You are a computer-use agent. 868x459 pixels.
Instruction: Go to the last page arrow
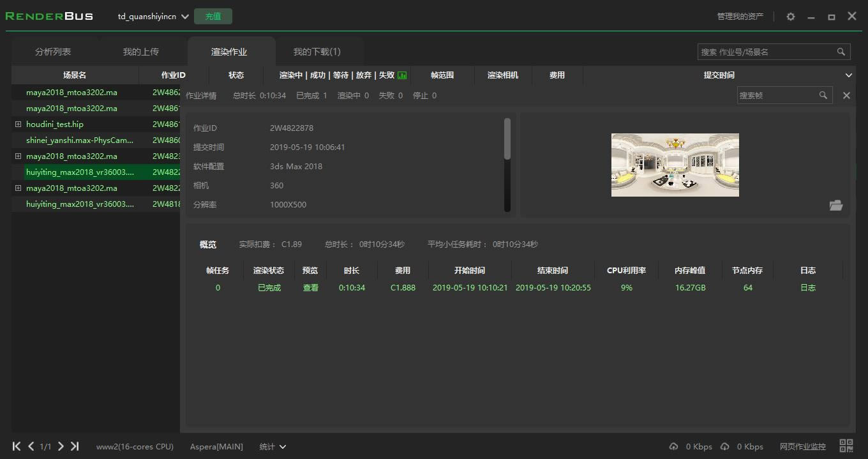click(x=75, y=446)
